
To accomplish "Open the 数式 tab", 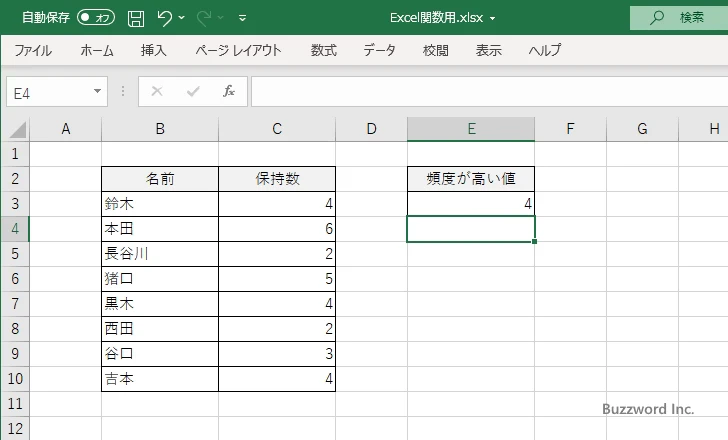I will [x=324, y=50].
